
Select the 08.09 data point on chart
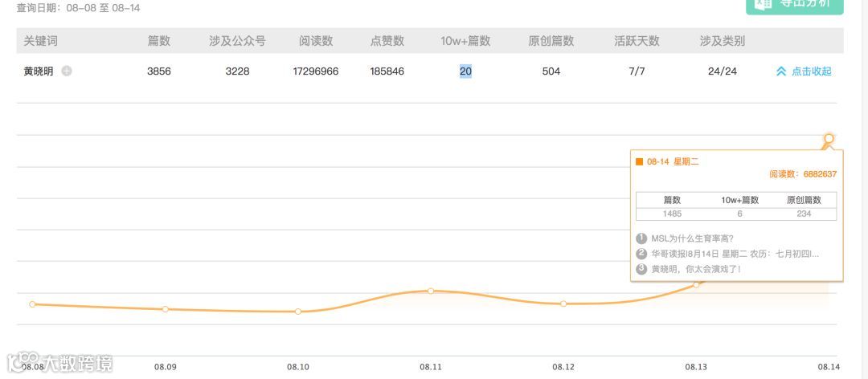point(165,309)
